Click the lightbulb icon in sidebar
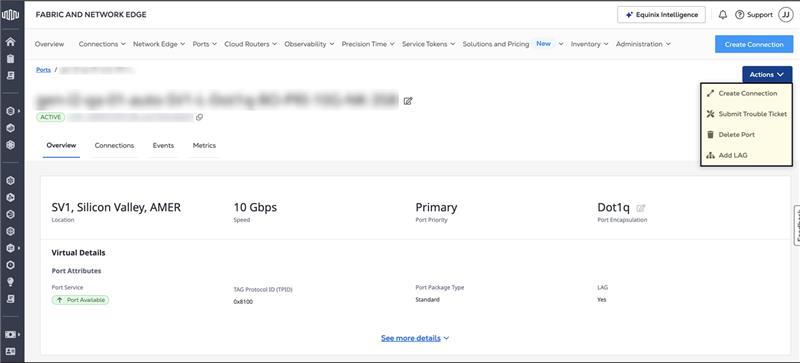The width and height of the screenshot is (800, 363). [10, 282]
